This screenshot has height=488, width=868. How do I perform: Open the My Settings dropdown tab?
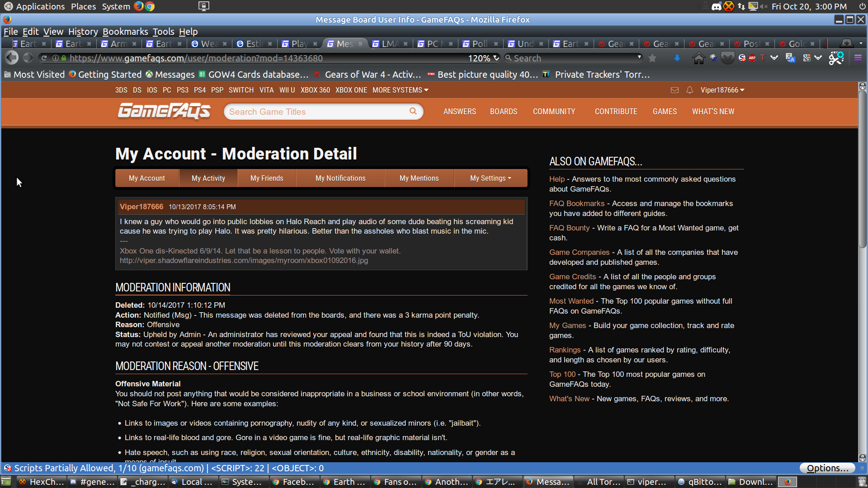tap(491, 178)
